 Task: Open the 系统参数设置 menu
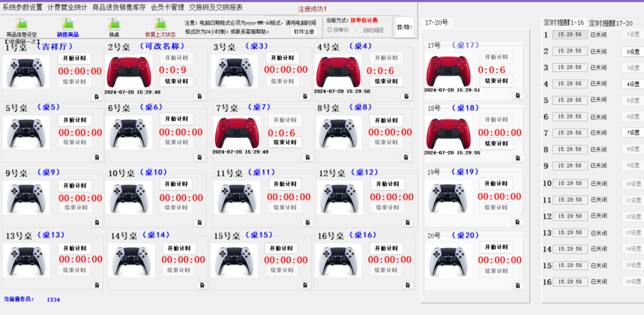coord(22,7)
